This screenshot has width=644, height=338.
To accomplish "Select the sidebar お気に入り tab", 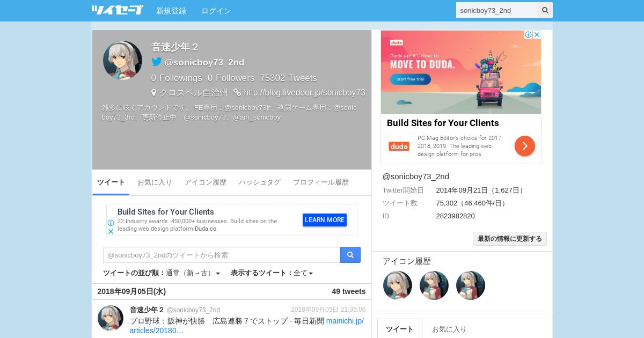I will pyautogui.click(x=449, y=329).
